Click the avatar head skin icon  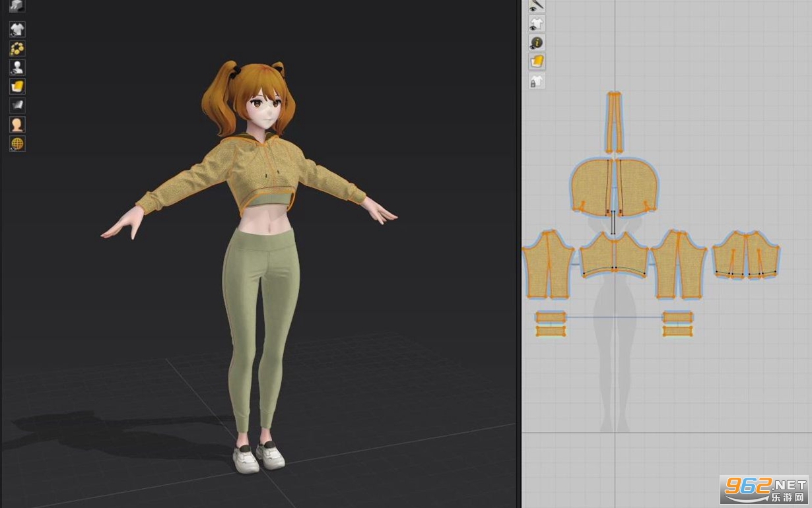coord(17,124)
